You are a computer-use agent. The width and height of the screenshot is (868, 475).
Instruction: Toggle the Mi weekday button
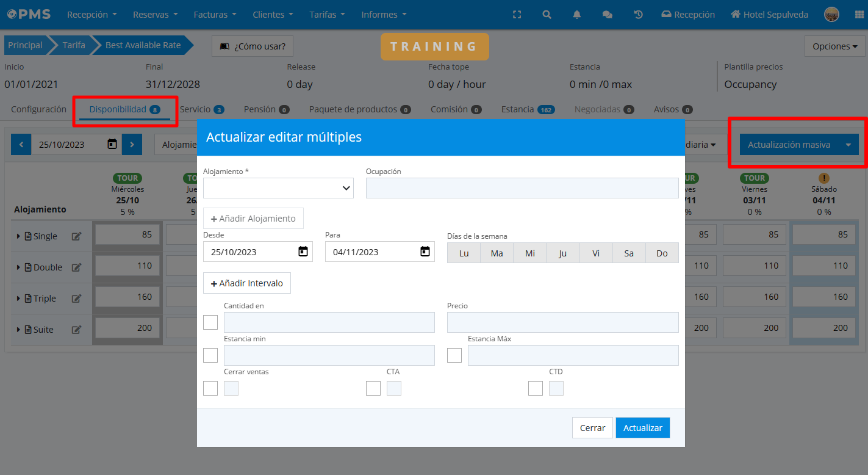pos(529,253)
